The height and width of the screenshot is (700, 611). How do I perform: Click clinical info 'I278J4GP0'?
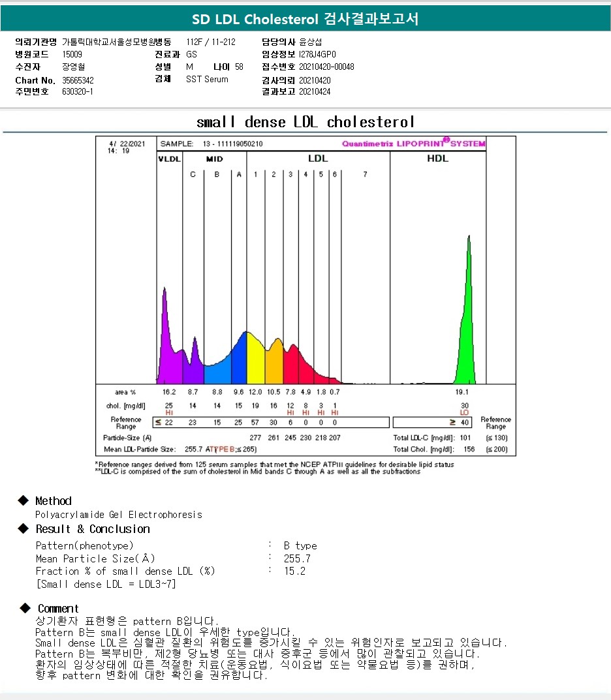317,54
